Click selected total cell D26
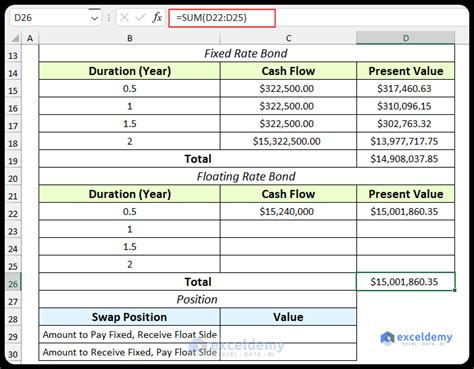The height and width of the screenshot is (369, 474). coord(406,282)
